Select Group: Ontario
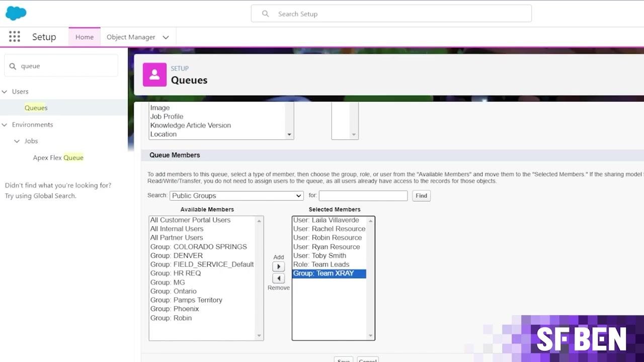Screen dimensions: 644x362 click(x=174, y=291)
